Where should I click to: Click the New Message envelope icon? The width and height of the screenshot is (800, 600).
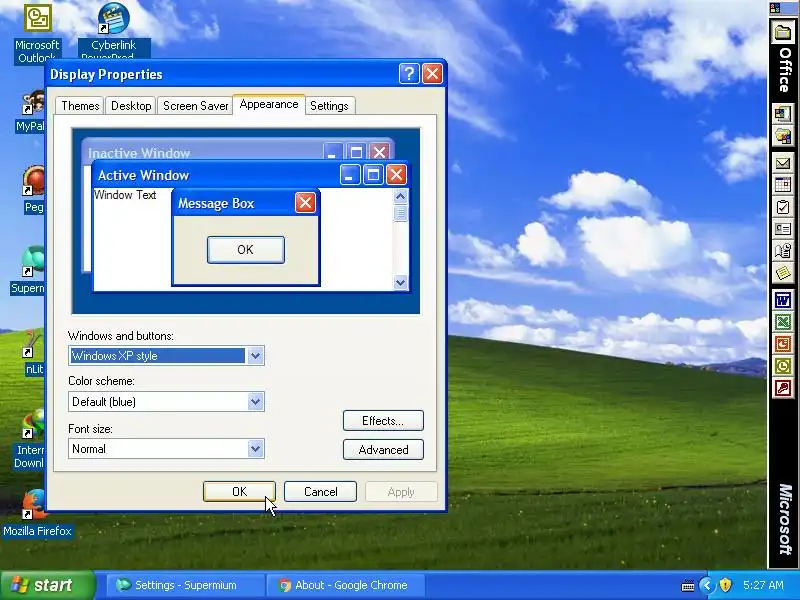(x=783, y=163)
